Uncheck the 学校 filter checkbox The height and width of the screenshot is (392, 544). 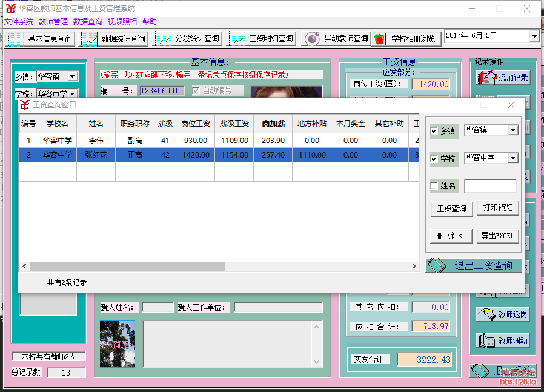(x=434, y=159)
